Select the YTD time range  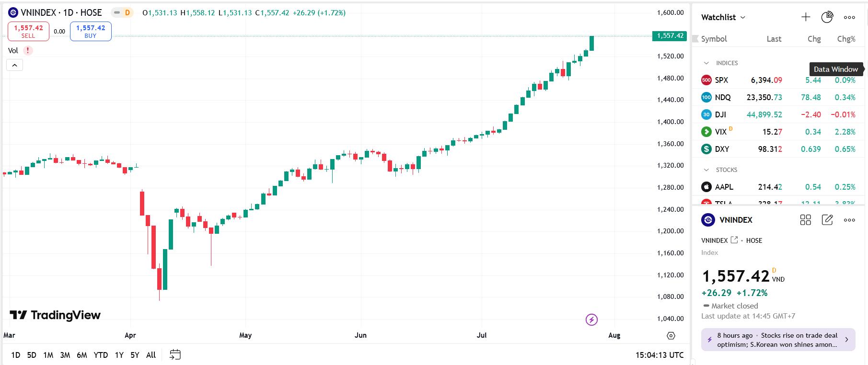click(x=101, y=355)
